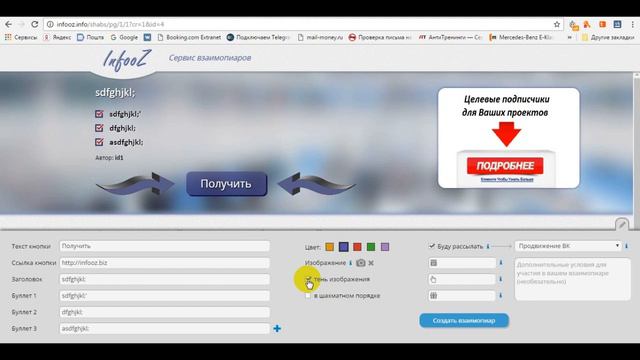This screenshot has height=360, width=640.
Task: Click the ПОДРОБНЕЕ red banner button
Action: (x=505, y=166)
